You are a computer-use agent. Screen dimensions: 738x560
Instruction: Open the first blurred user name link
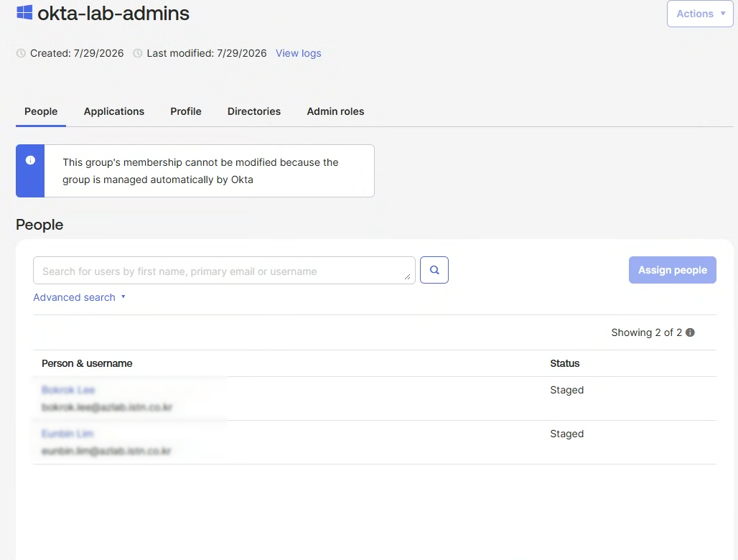(x=68, y=390)
